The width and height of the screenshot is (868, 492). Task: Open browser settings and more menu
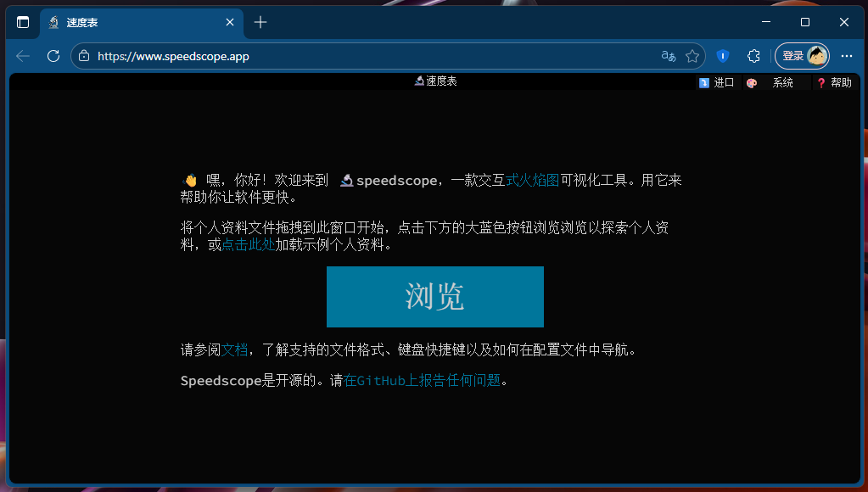coord(847,56)
